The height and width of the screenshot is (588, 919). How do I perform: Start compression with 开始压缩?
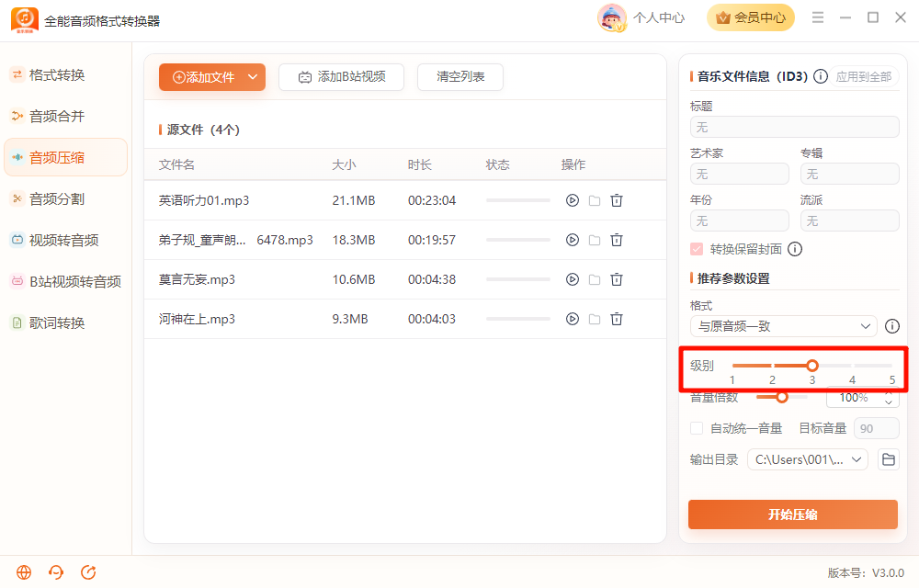(x=793, y=514)
